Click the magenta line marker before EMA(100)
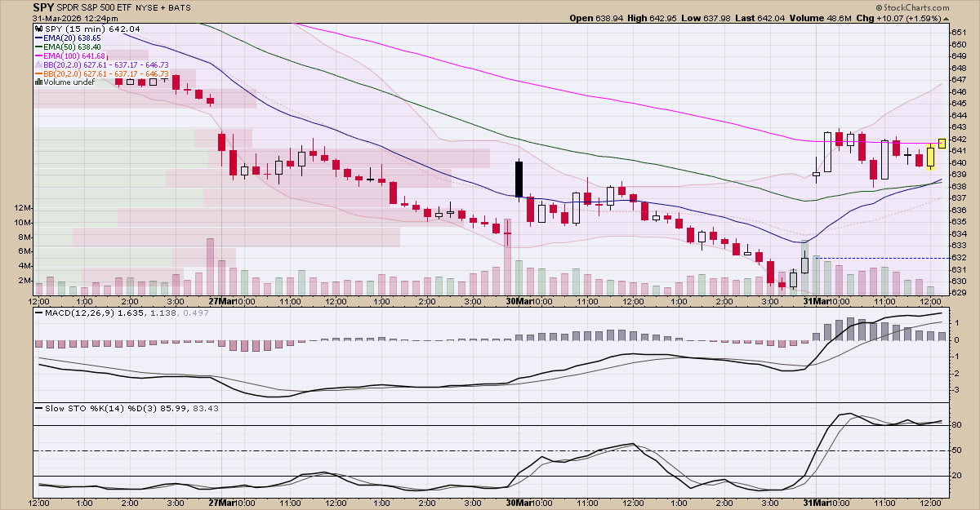Image resolution: width=980 pixels, height=510 pixels. coord(38,56)
